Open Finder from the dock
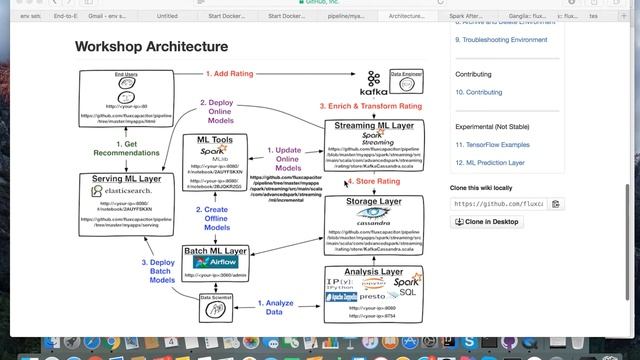The width and height of the screenshot is (640, 360). click(x=51, y=343)
